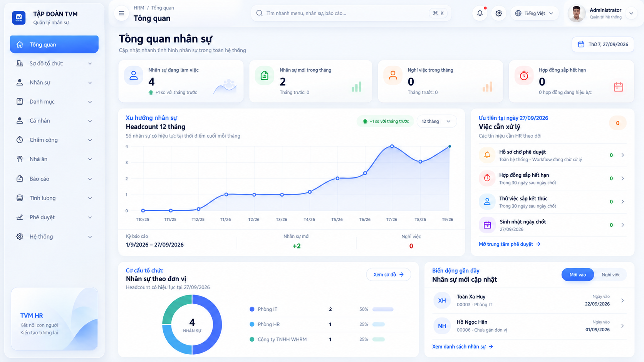Image resolution: width=644 pixels, height=362 pixels.
Task: Expand the Cá nhân sidebar chevron
Action: click(x=90, y=121)
